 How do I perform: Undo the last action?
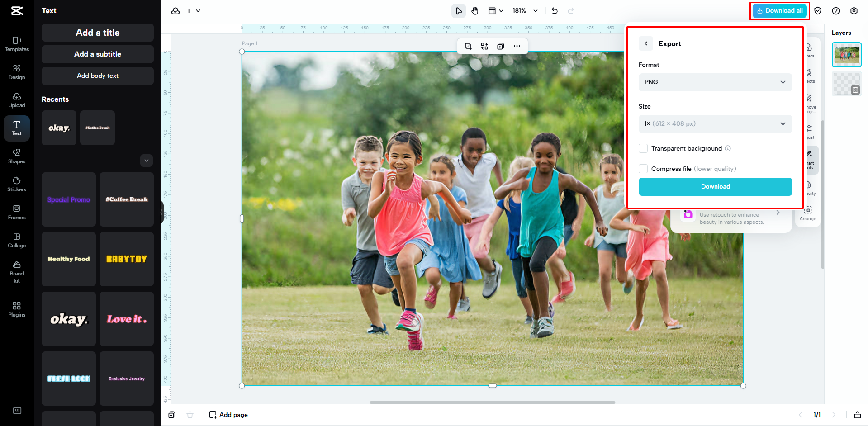pyautogui.click(x=555, y=11)
